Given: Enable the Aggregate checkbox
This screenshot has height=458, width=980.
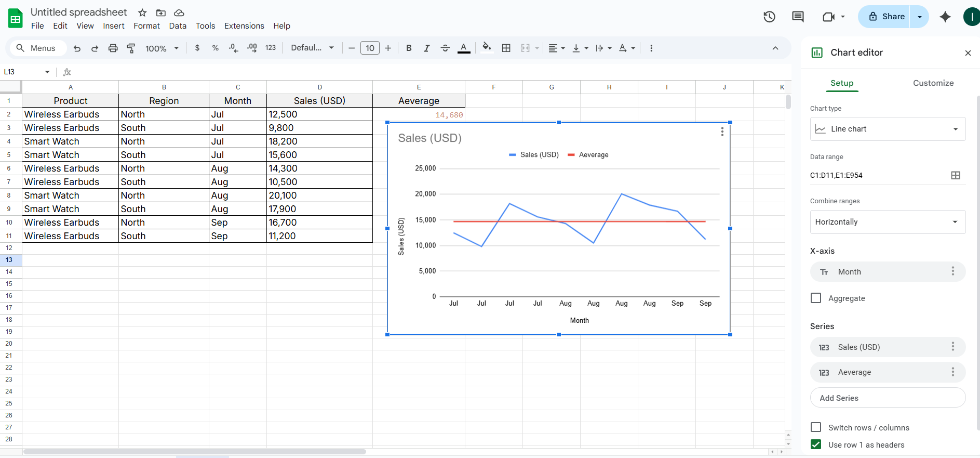Looking at the screenshot, I should pyautogui.click(x=816, y=298).
